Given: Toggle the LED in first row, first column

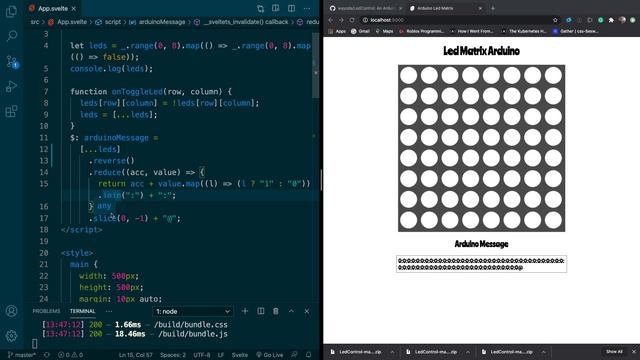Looking at the screenshot, I should pos(409,75).
